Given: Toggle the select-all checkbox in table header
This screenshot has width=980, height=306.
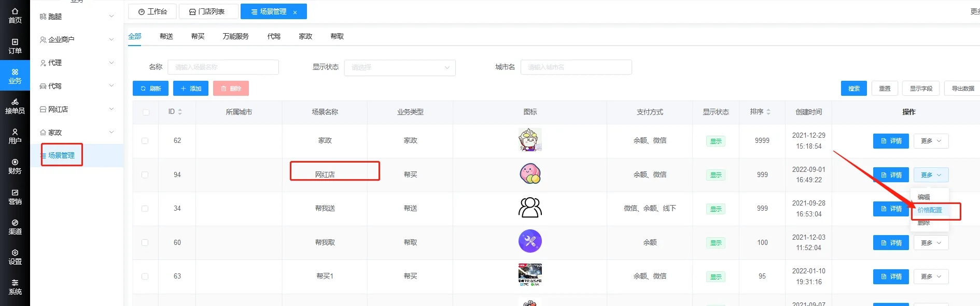Looking at the screenshot, I should coord(146,112).
